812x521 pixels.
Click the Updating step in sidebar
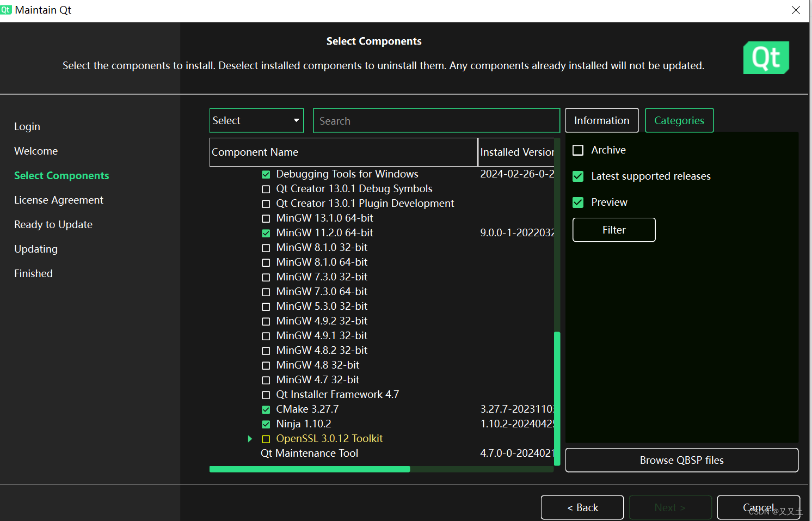(x=36, y=249)
